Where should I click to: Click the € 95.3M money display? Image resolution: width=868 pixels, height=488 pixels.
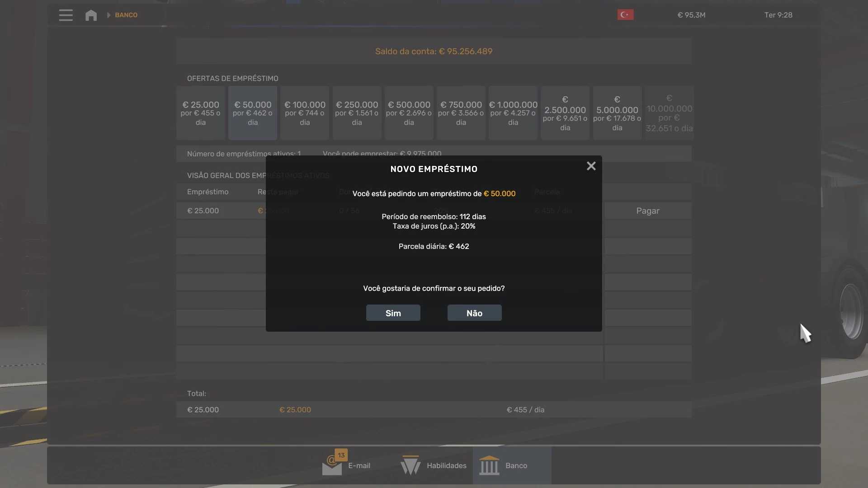(x=691, y=15)
